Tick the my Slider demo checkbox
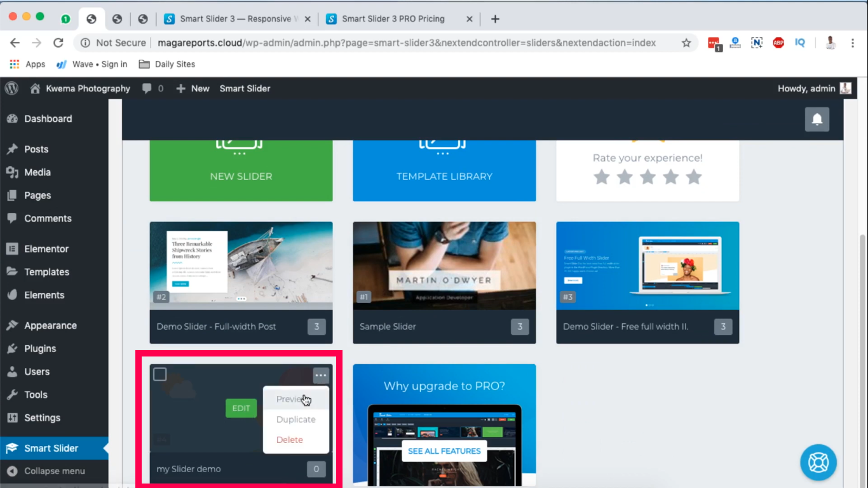 coord(160,374)
